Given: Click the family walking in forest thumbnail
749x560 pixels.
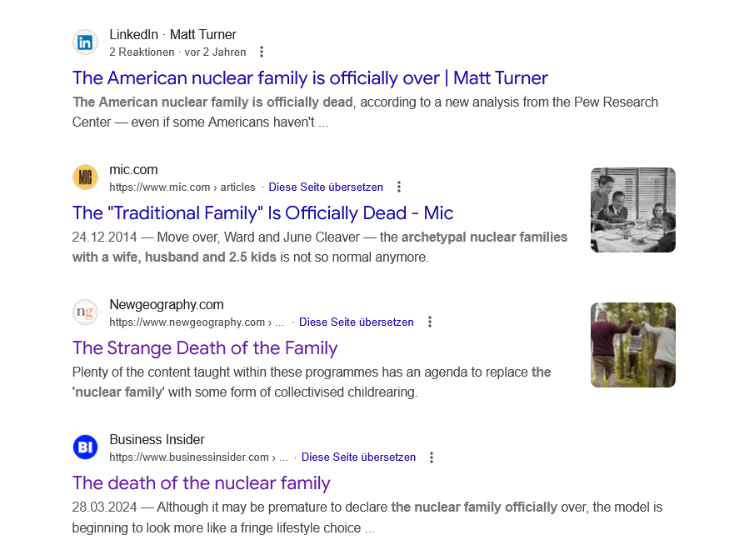Looking at the screenshot, I should [x=633, y=345].
